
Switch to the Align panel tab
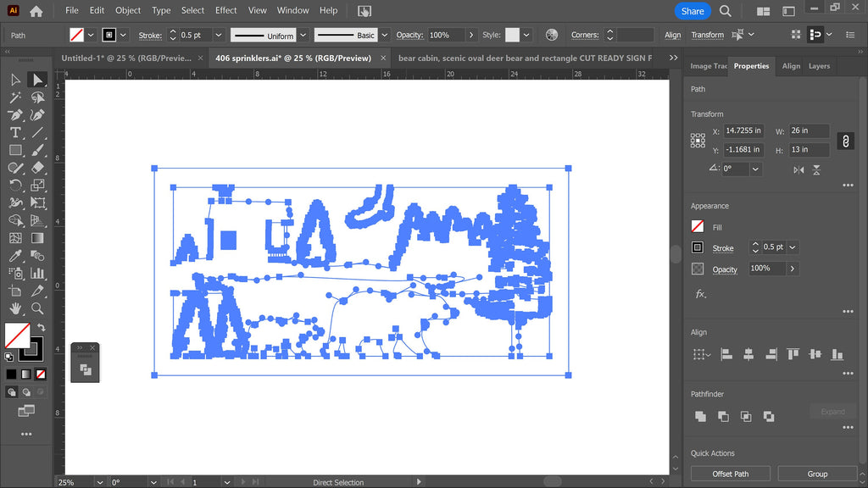pyautogui.click(x=791, y=66)
